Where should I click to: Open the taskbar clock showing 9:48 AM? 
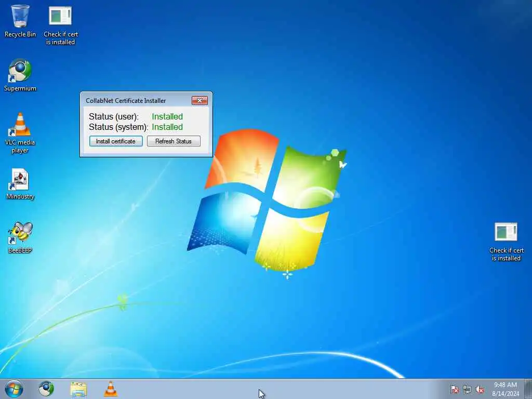(505, 389)
